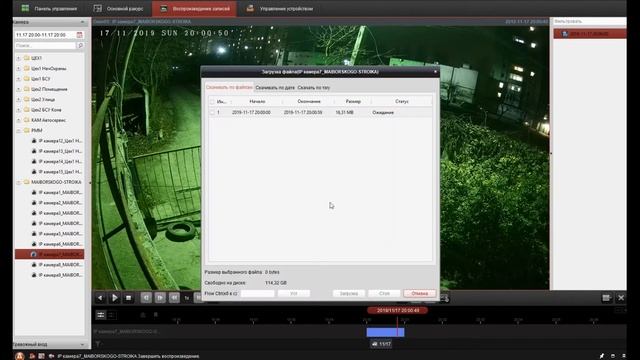Open the Скачать по тегу tab
Image resolution: width=640 pixels, height=360 pixels.
313,87
